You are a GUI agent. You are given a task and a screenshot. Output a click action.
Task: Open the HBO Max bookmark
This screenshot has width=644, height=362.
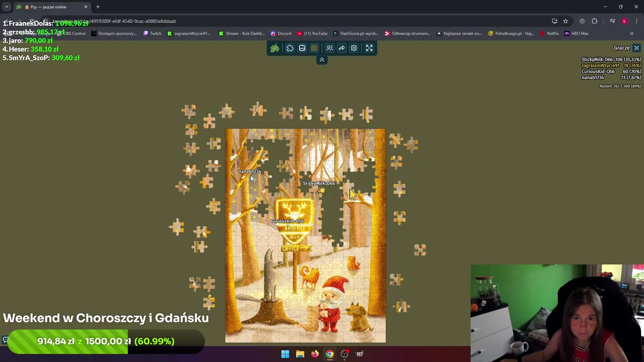click(577, 34)
